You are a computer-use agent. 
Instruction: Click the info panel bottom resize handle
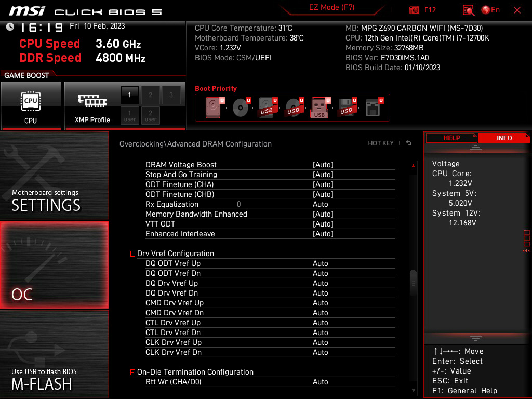click(476, 339)
